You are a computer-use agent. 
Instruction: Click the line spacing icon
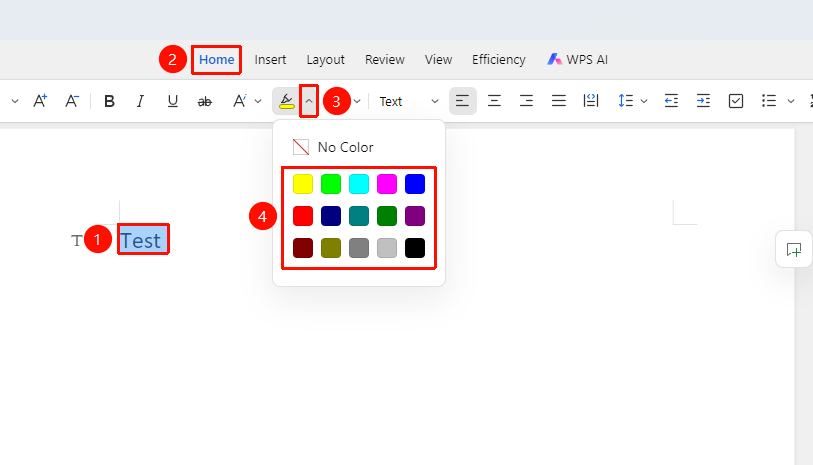[x=625, y=101]
